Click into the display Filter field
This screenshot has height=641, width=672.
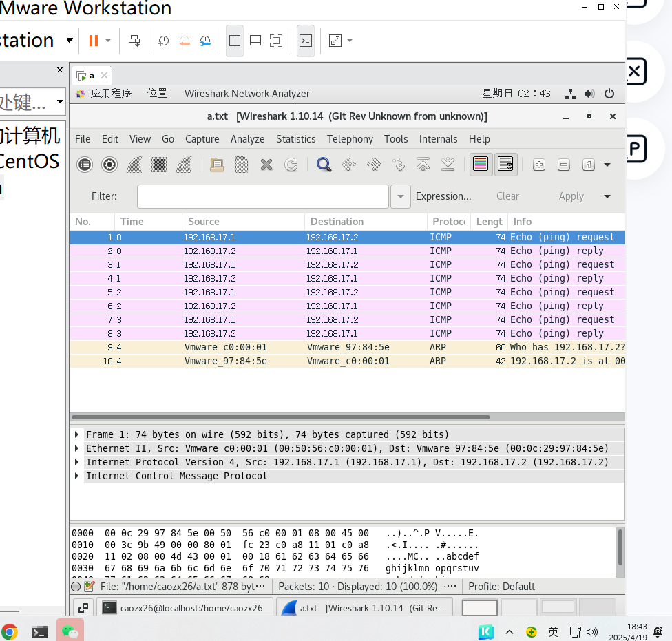(x=263, y=196)
